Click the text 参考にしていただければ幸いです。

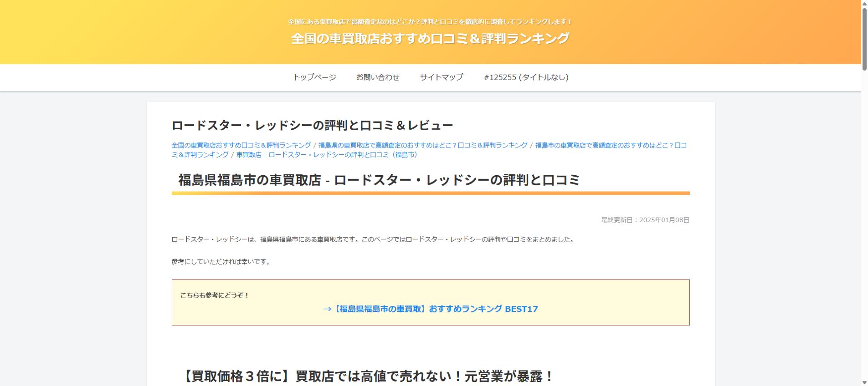click(222, 262)
